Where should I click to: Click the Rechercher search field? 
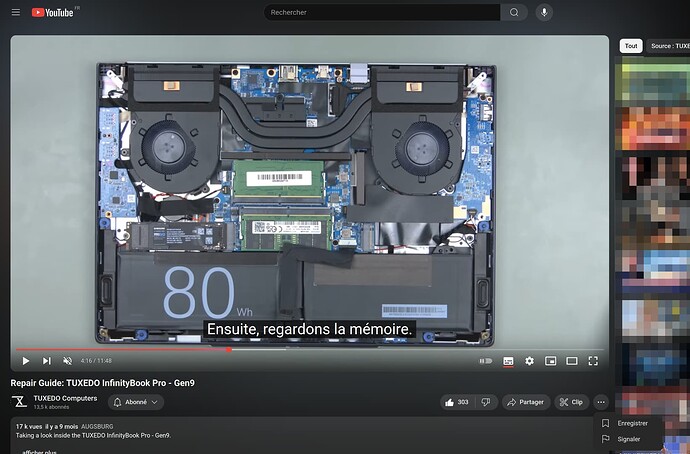coord(382,12)
